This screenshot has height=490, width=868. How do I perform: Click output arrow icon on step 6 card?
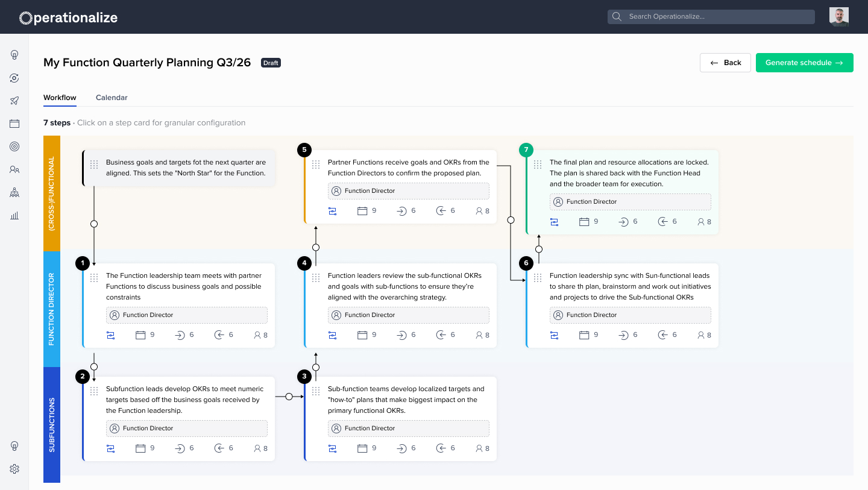coord(662,335)
